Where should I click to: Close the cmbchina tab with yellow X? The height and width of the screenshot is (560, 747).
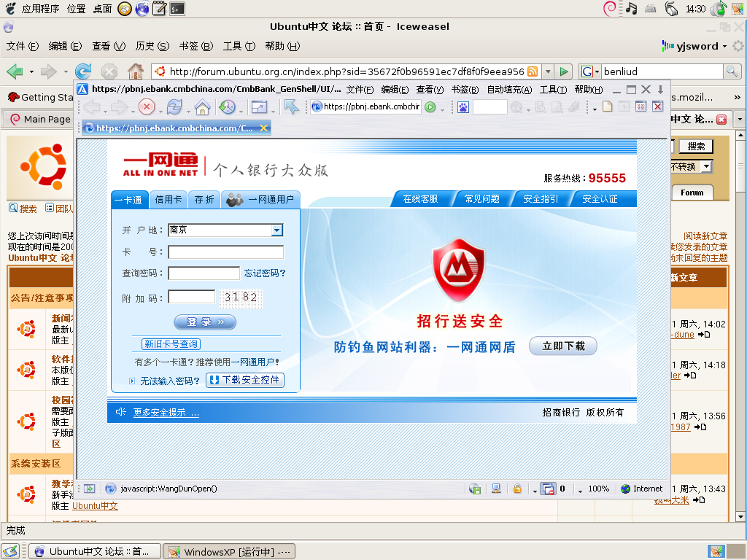(263, 128)
